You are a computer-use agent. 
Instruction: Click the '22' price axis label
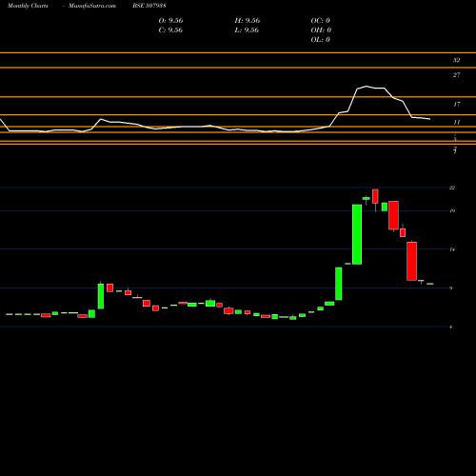tap(452, 188)
